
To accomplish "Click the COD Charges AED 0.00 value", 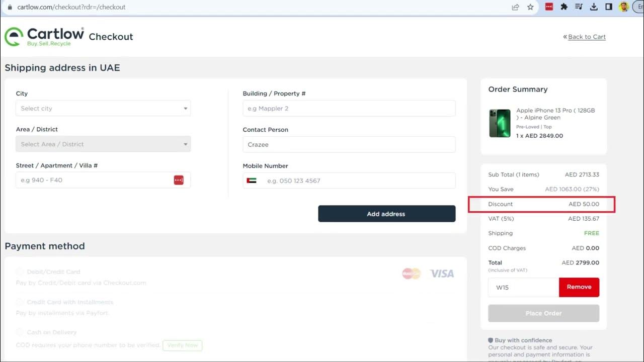I will coord(586,248).
